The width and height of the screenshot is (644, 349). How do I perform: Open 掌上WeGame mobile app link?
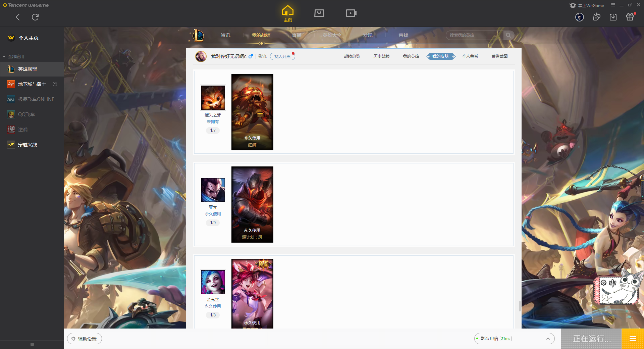coord(587,5)
